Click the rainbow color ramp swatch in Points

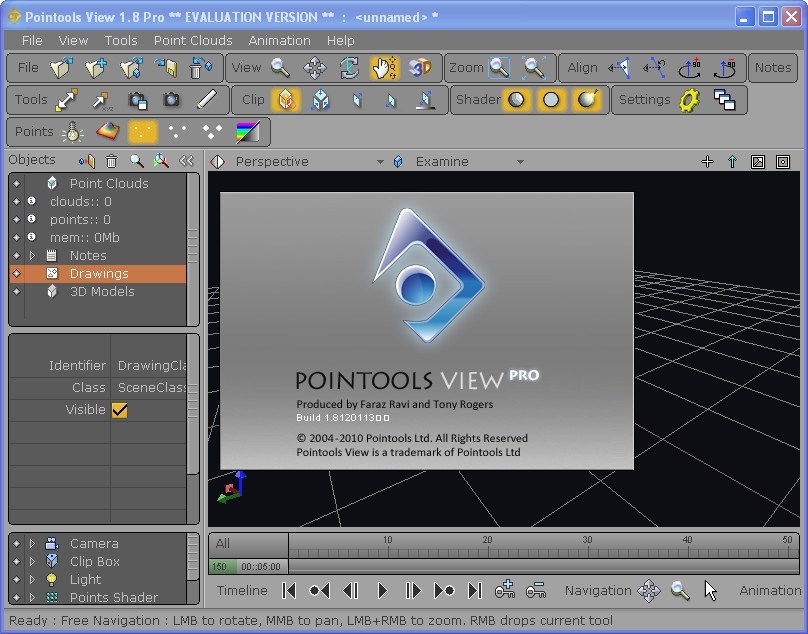[247, 132]
